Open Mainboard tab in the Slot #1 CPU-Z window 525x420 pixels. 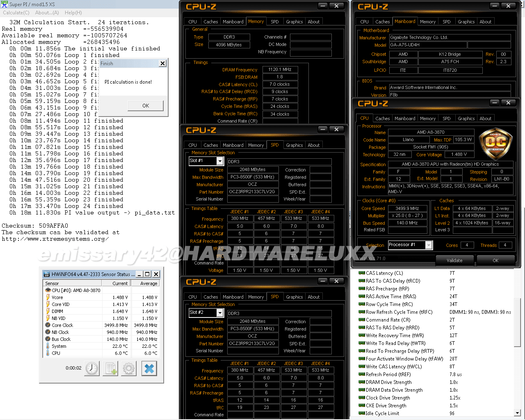[x=233, y=145]
